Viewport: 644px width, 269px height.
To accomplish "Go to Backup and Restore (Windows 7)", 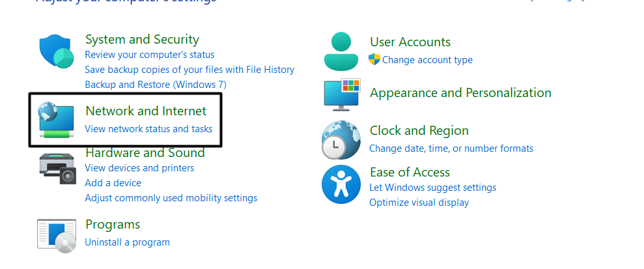I will [156, 85].
